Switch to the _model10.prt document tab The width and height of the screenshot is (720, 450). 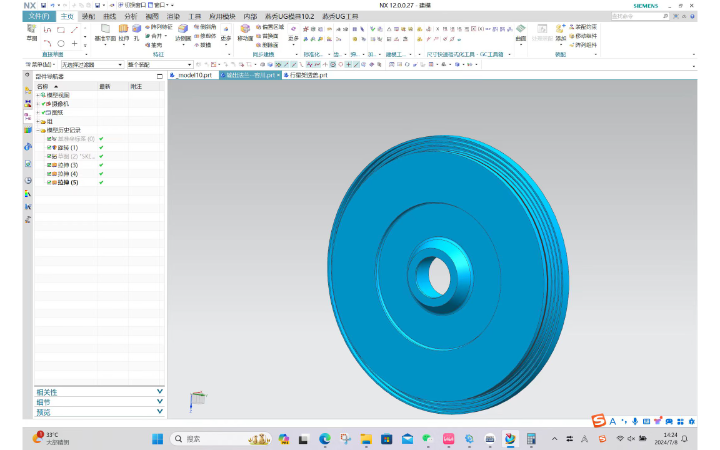click(x=193, y=75)
